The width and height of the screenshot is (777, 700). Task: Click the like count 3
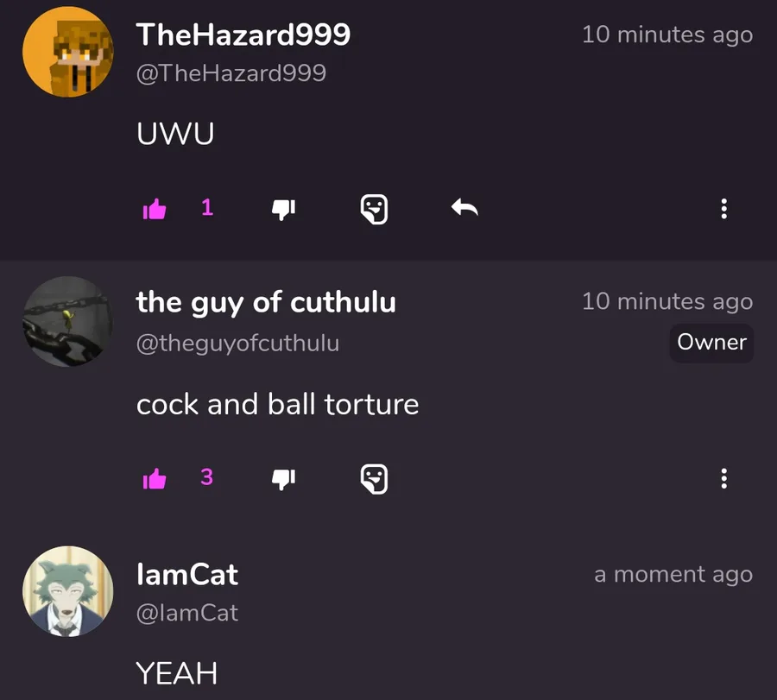click(x=206, y=477)
